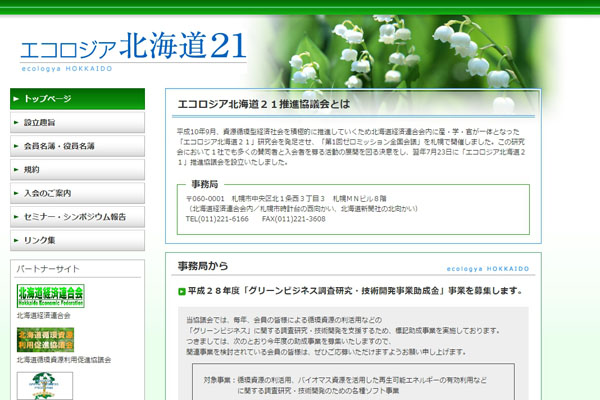Open the トップページ menu item
Viewport: 600px width, 400px height.
pyautogui.click(x=77, y=99)
